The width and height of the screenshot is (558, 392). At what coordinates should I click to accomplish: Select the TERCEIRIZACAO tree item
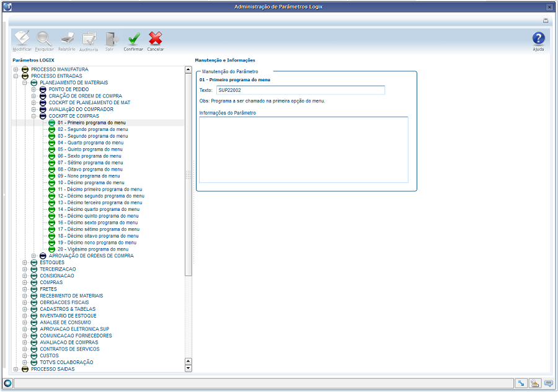coord(58,269)
